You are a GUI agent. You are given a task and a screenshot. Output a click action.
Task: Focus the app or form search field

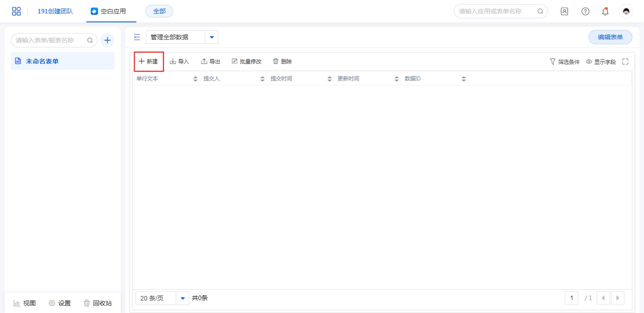pyautogui.click(x=496, y=11)
